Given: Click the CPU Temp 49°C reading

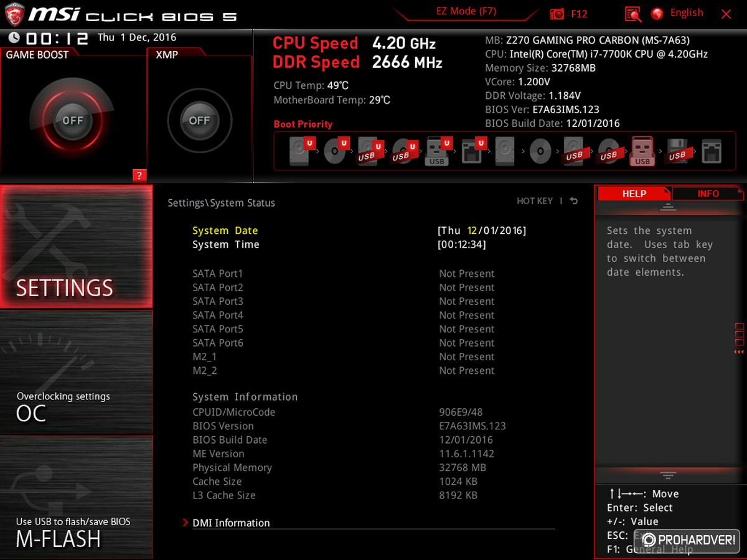Looking at the screenshot, I should [311, 85].
